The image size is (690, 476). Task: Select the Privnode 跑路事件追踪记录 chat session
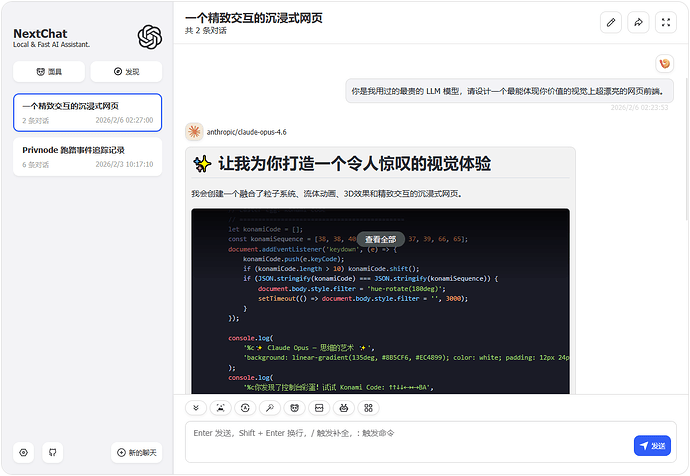tap(88, 157)
